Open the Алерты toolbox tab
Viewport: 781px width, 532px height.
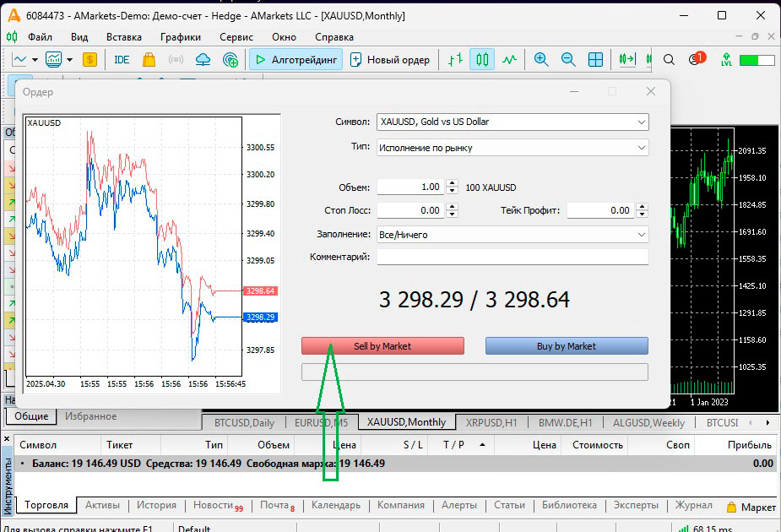point(459,505)
